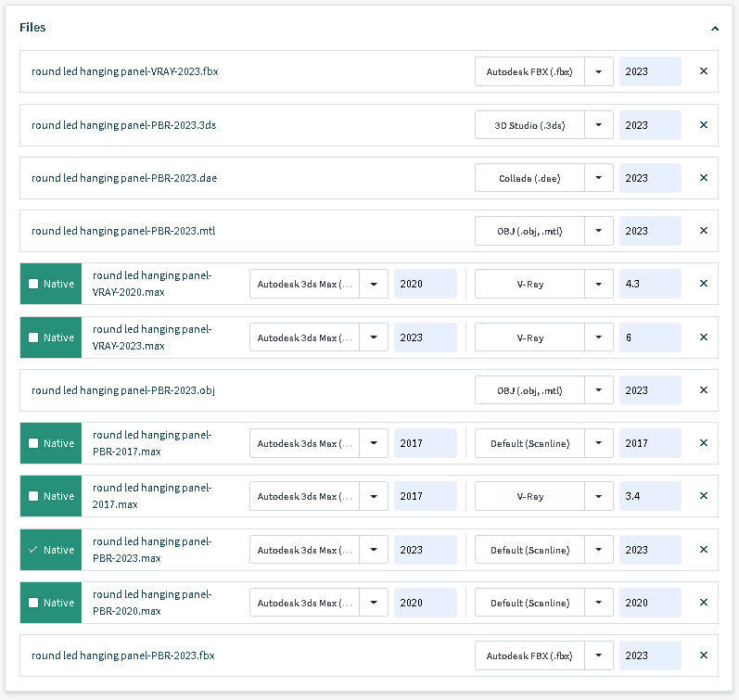Viewport: 739px width, 700px height.
Task: Check Native for PBR-2020.max file
Action: [34, 603]
